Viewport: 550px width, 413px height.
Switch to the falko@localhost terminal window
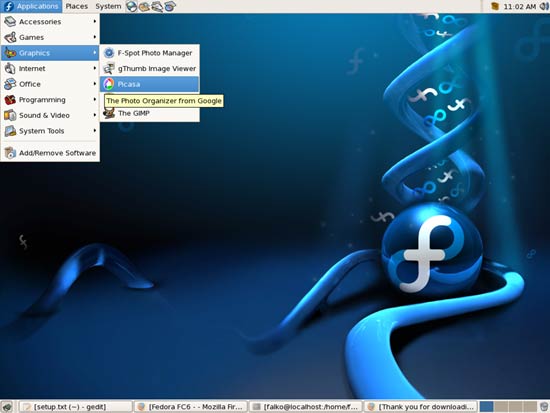point(306,407)
